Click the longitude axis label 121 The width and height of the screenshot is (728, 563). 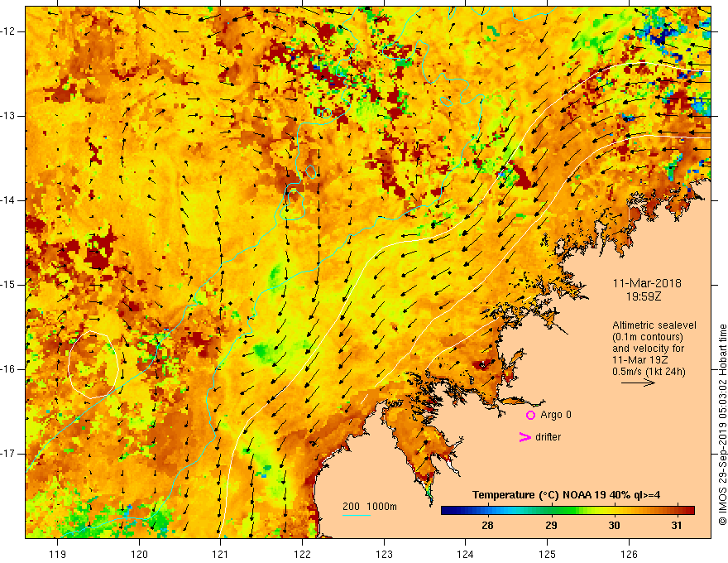click(x=221, y=554)
